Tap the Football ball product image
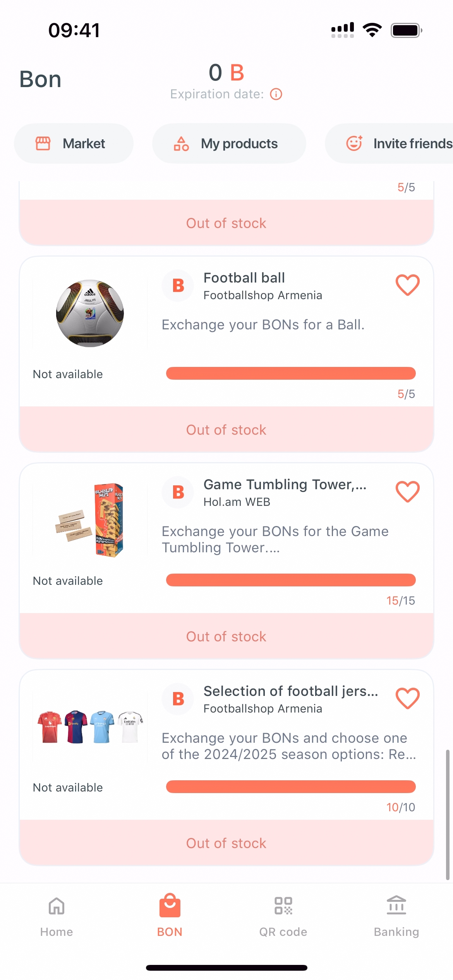This screenshot has width=453, height=980. tap(90, 313)
